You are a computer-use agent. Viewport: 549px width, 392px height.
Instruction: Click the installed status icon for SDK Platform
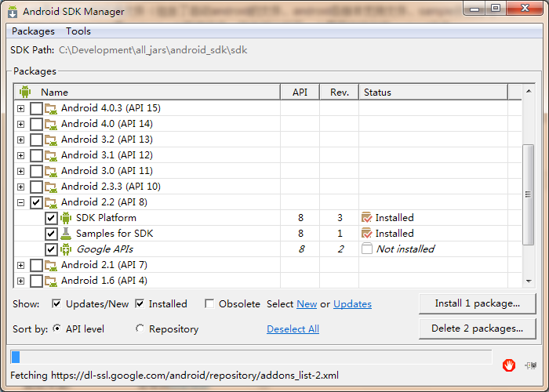pyautogui.click(x=366, y=218)
